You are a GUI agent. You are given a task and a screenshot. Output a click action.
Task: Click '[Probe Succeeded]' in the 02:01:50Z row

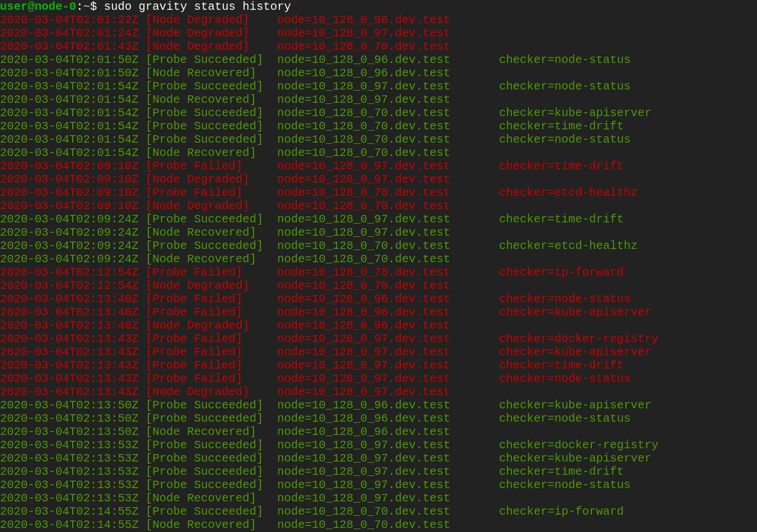204,59
